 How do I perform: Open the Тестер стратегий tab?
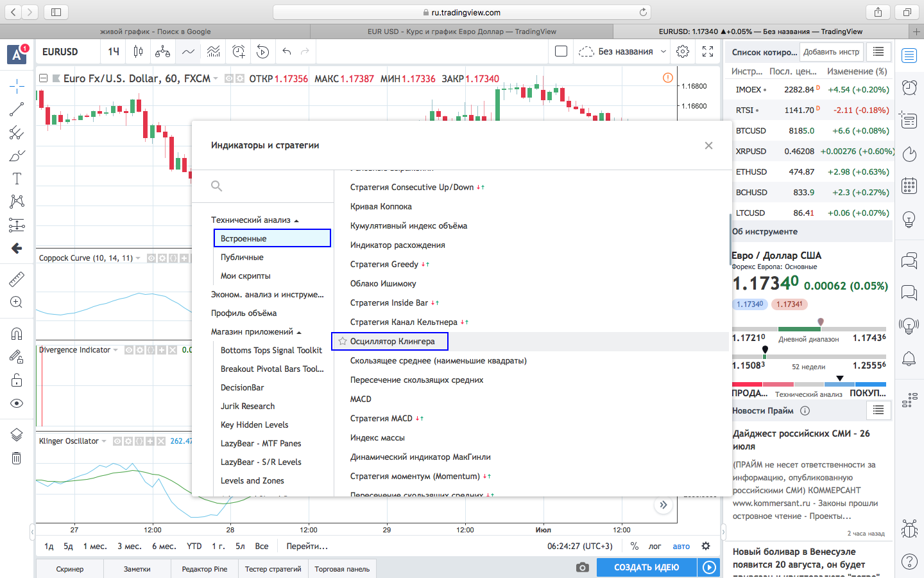[x=273, y=569]
